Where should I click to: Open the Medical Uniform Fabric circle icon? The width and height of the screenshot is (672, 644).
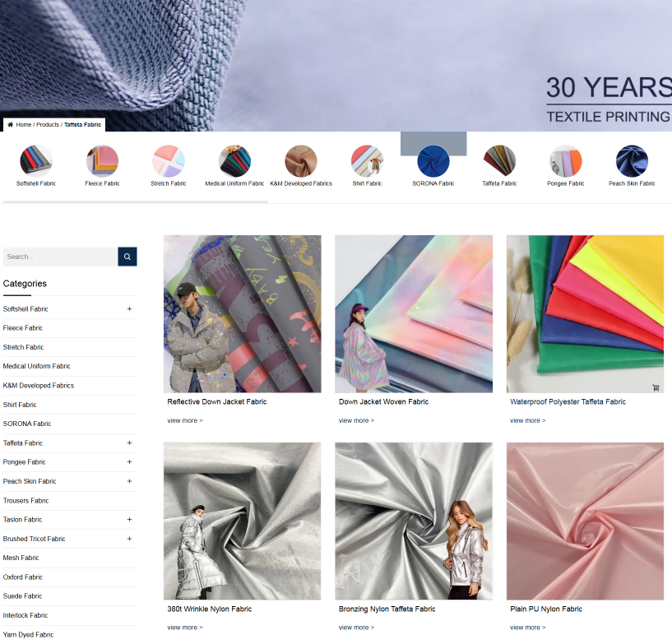click(234, 161)
